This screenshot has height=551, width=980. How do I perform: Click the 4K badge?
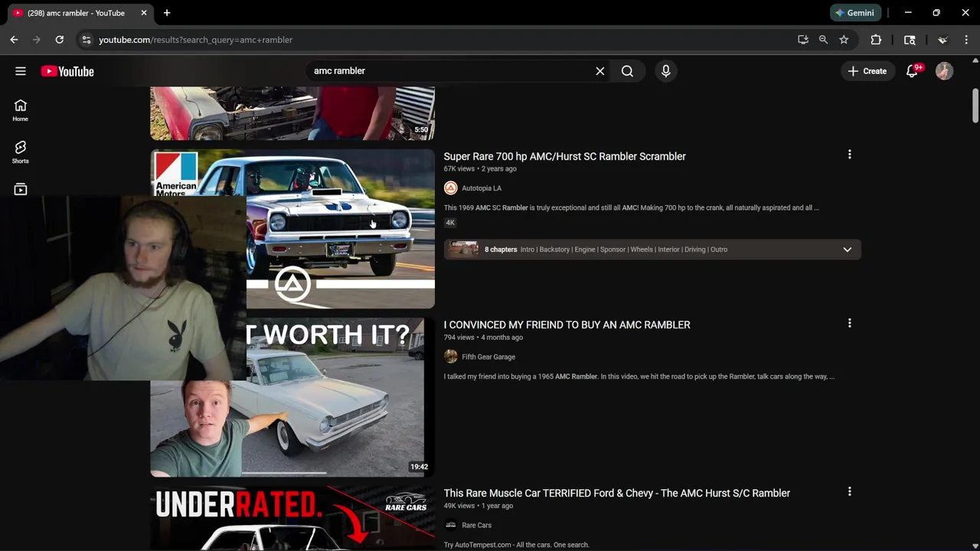(x=450, y=223)
